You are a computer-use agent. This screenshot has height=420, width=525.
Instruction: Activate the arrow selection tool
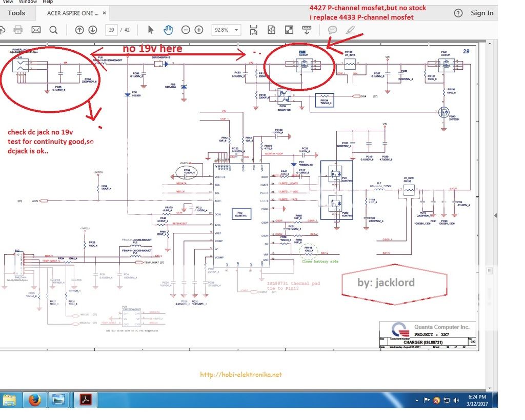tap(151, 30)
